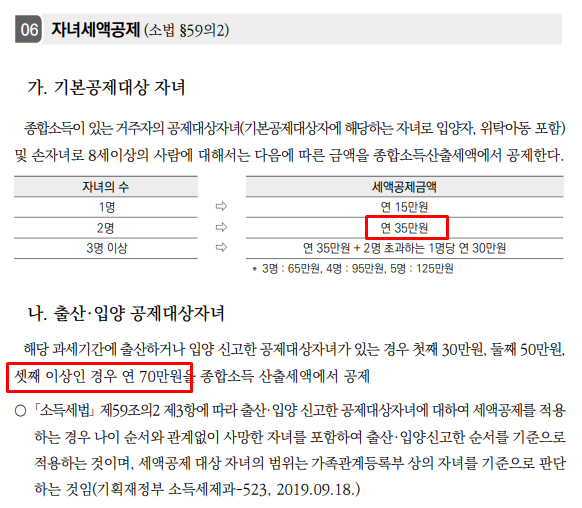
Task: Select the "1명" table cell
Action: tap(107, 207)
